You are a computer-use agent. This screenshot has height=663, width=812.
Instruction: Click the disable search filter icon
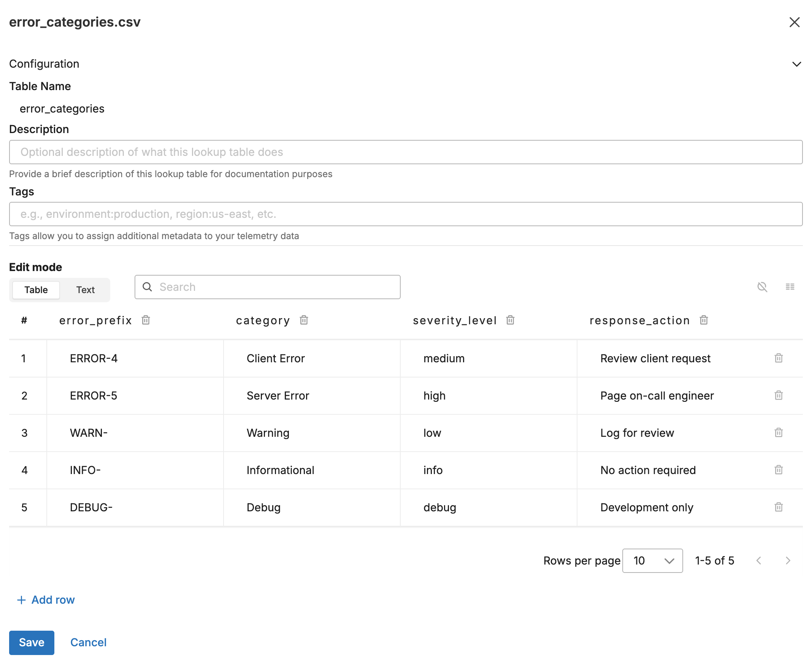pos(763,287)
